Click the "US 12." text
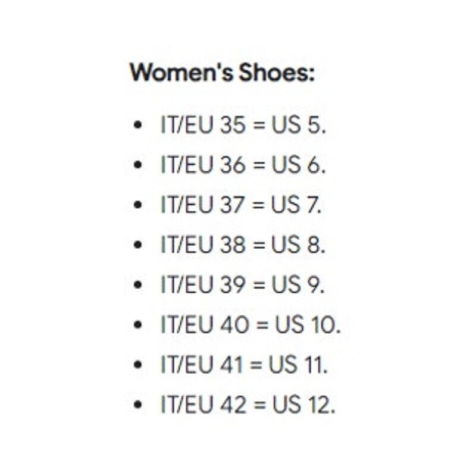 (x=304, y=405)
